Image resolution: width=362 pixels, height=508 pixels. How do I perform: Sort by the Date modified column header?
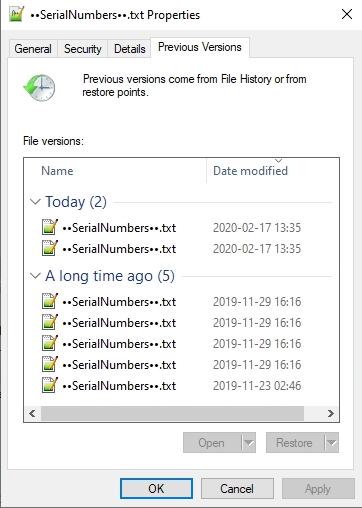click(273, 171)
